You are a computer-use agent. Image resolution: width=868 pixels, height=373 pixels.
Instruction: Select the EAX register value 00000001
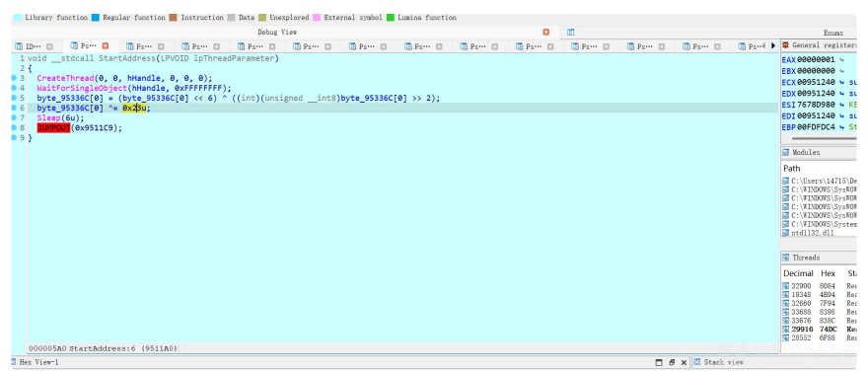click(x=816, y=60)
